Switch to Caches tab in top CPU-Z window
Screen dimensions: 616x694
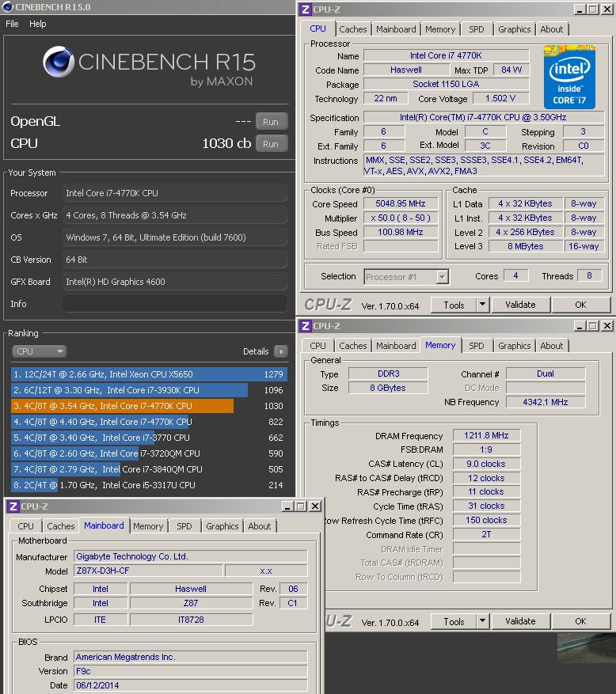pyautogui.click(x=353, y=29)
